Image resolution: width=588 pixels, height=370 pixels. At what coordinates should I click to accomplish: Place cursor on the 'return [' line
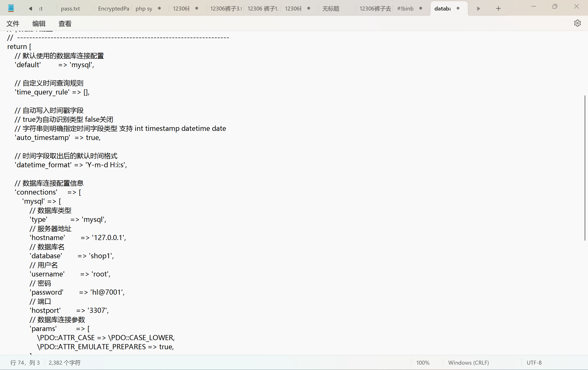coord(19,46)
